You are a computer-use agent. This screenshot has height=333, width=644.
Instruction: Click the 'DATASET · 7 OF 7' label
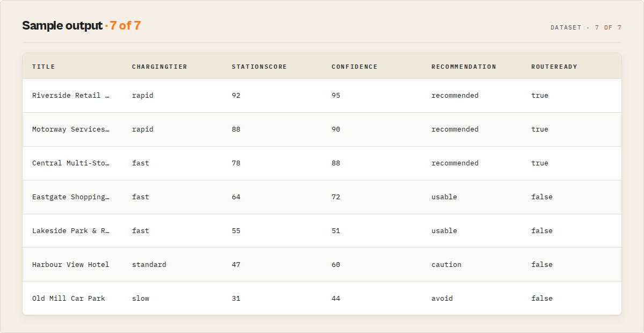[x=586, y=27]
